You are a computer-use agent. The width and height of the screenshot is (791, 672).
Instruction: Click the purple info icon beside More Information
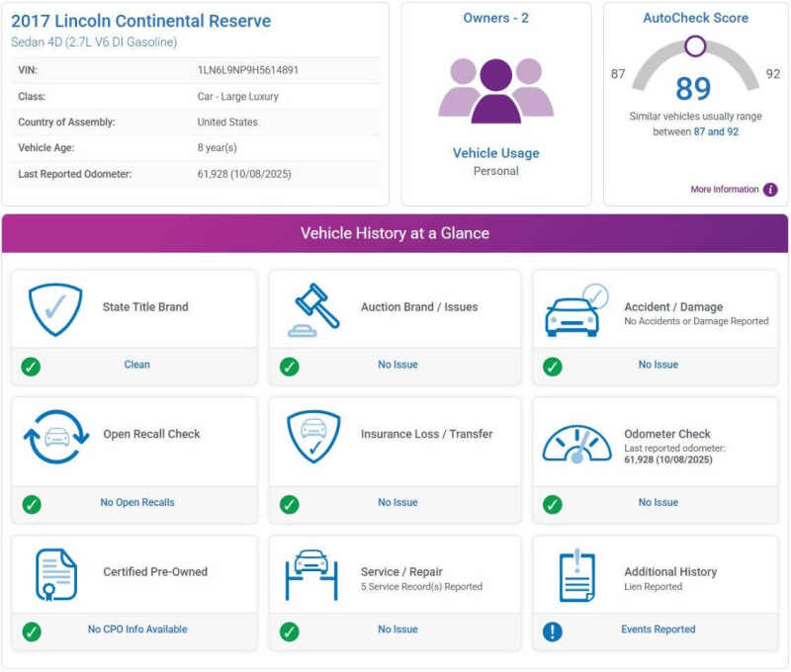770,190
